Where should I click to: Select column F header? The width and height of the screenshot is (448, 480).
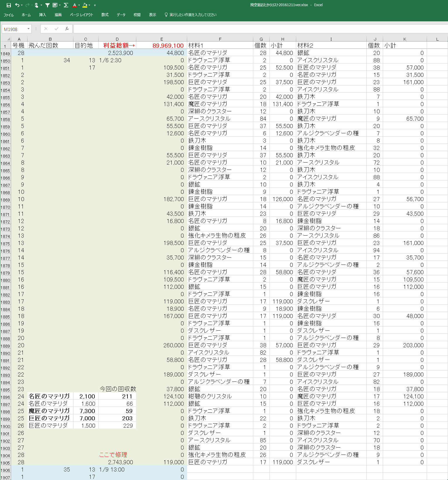coord(220,39)
